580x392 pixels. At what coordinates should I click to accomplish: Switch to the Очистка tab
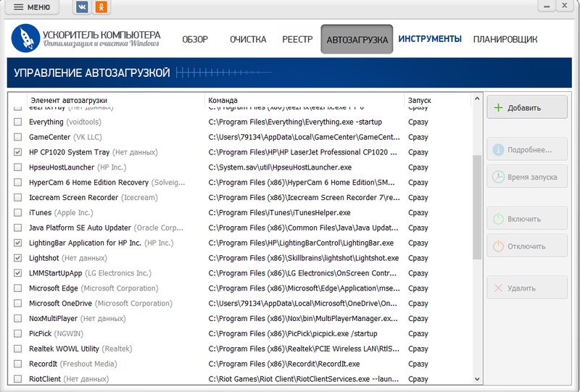click(248, 39)
